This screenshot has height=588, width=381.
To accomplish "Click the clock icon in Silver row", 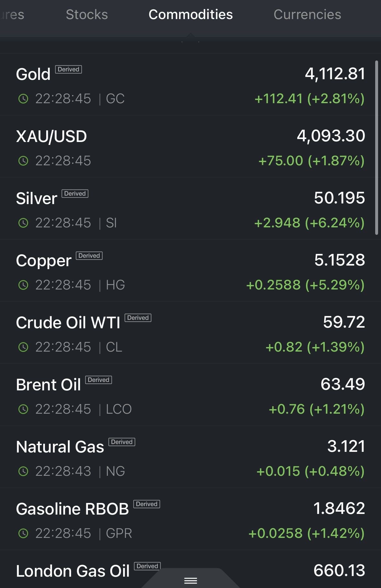I will [23, 223].
